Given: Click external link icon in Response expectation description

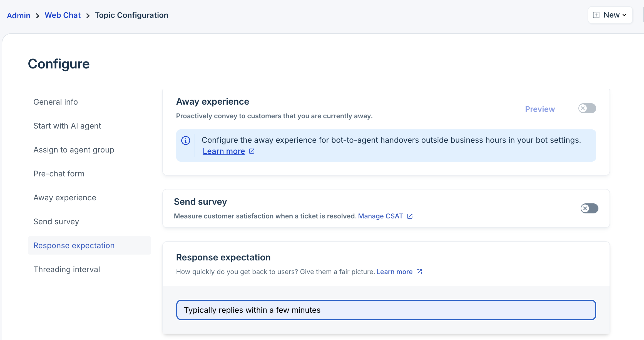Looking at the screenshot, I should pyautogui.click(x=419, y=272).
